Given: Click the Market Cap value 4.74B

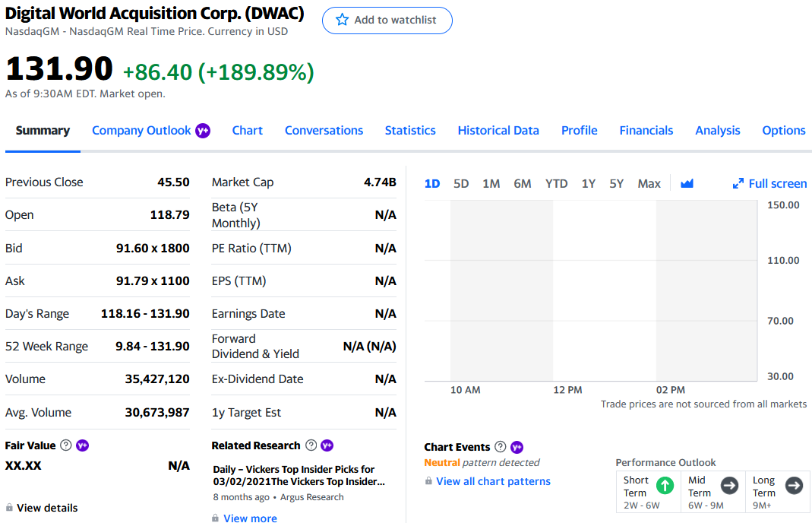Looking at the screenshot, I should [x=380, y=182].
